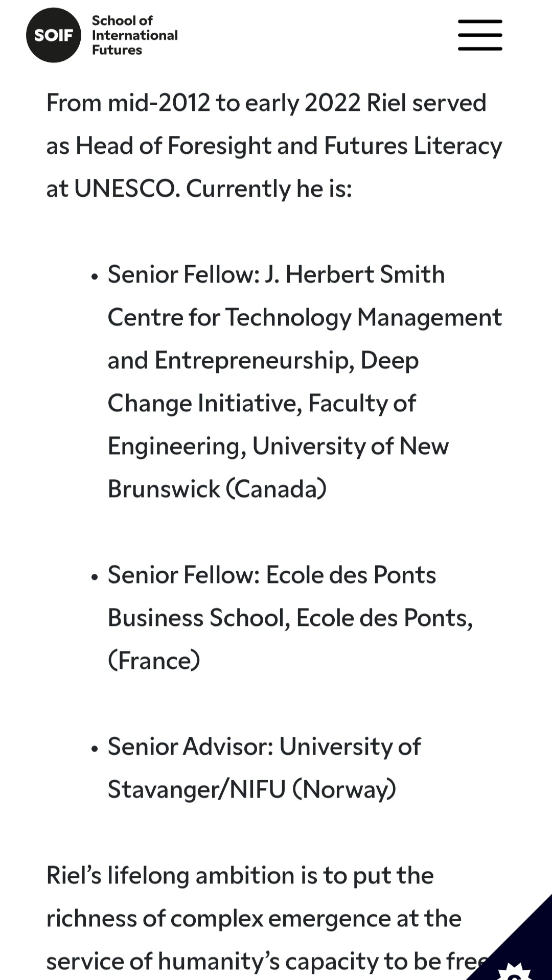The height and width of the screenshot is (980, 552).
Task: Click the round black SOIF logo
Action: (54, 35)
